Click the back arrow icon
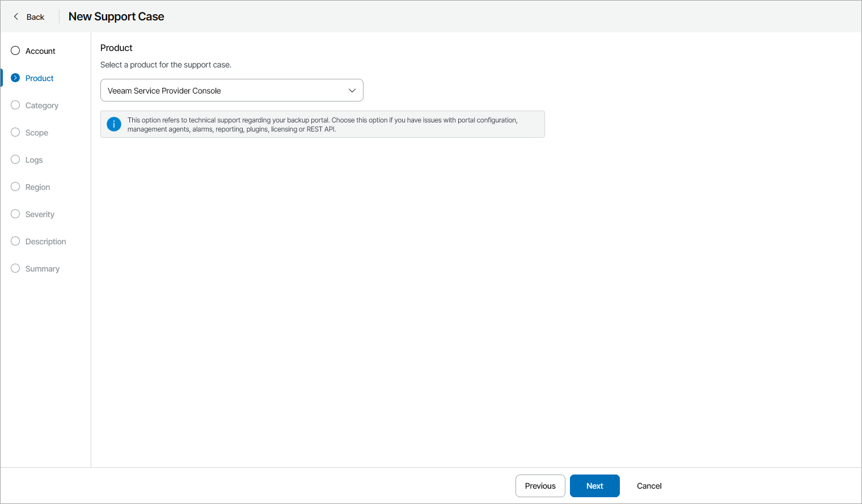This screenshot has width=862, height=504. 16,17
